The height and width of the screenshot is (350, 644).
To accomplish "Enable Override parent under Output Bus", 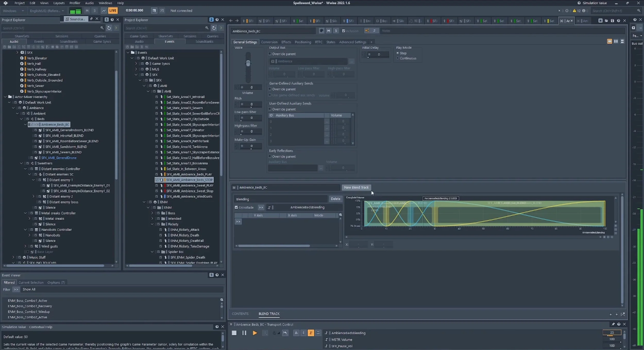I will coord(270,54).
